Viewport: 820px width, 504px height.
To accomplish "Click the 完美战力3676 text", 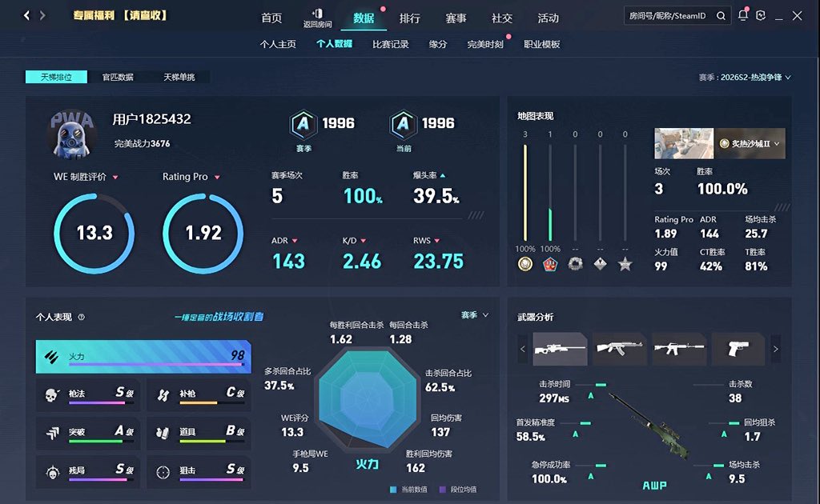I will pyautogui.click(x=143, y=144).
